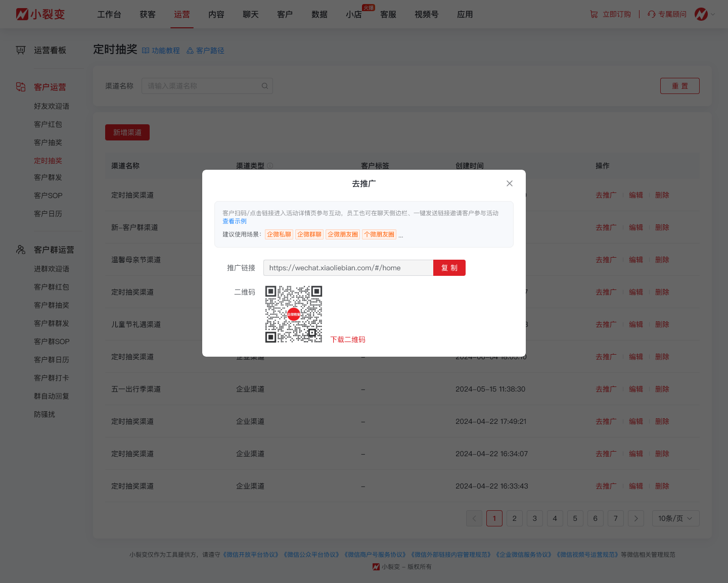728x583 pixels.
Task: Click the 立即订购 shopping cart icon
Action: click(594, 14)
